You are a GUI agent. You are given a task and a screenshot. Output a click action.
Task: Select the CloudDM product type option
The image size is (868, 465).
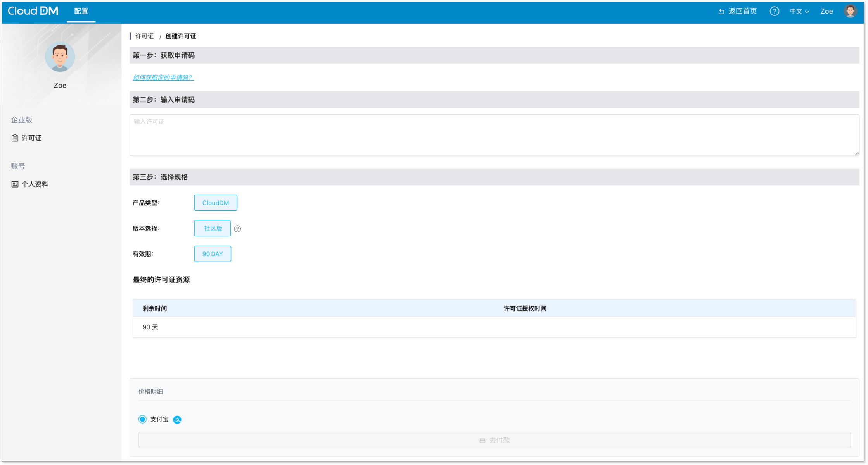pos(215,203)
